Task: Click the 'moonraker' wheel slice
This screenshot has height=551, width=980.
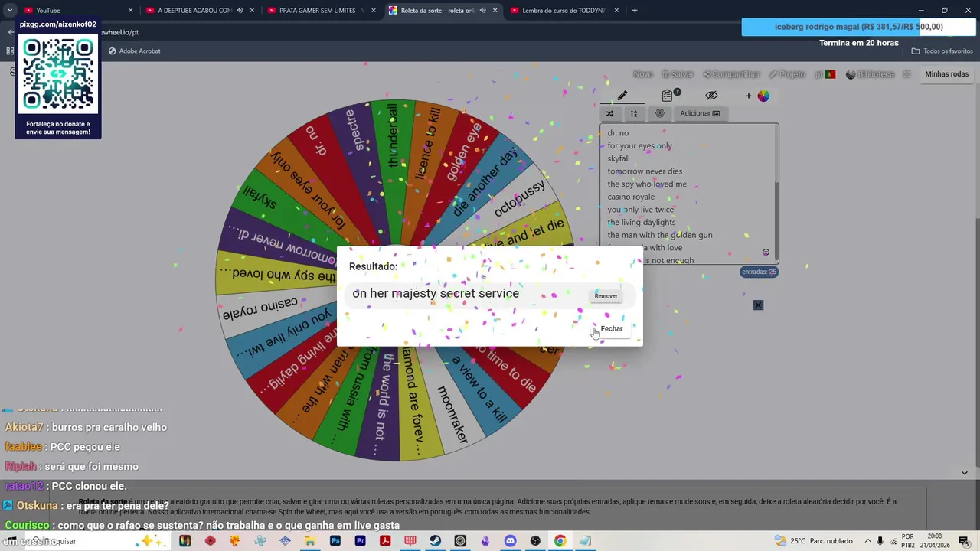Action: (x=452, y=413)
